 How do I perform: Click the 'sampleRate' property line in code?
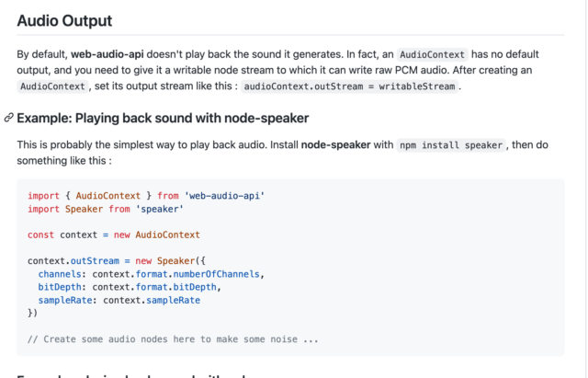pos(119,300)
